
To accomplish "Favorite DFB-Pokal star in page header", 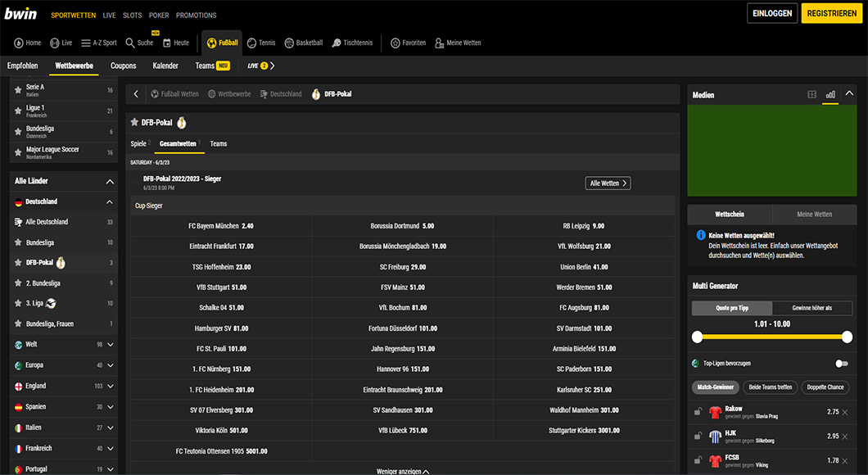I will (x=134, y=122).
